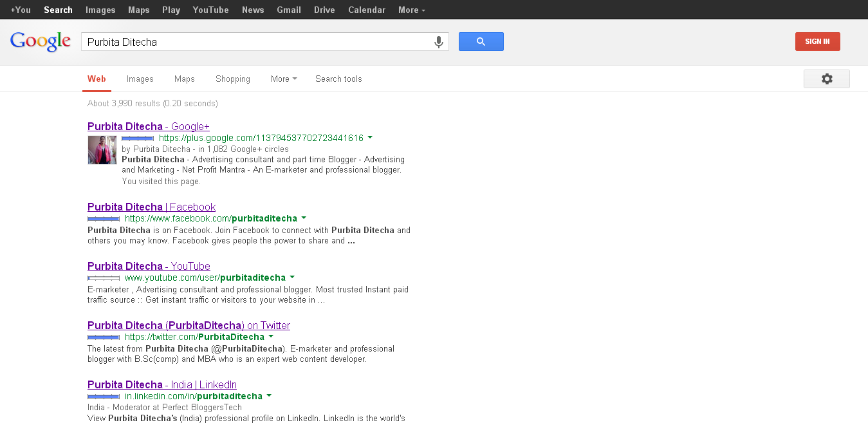Click Search in the top black bar
Image resolution: width=868 pixels, height=425 pixels.
pos(58,10)
